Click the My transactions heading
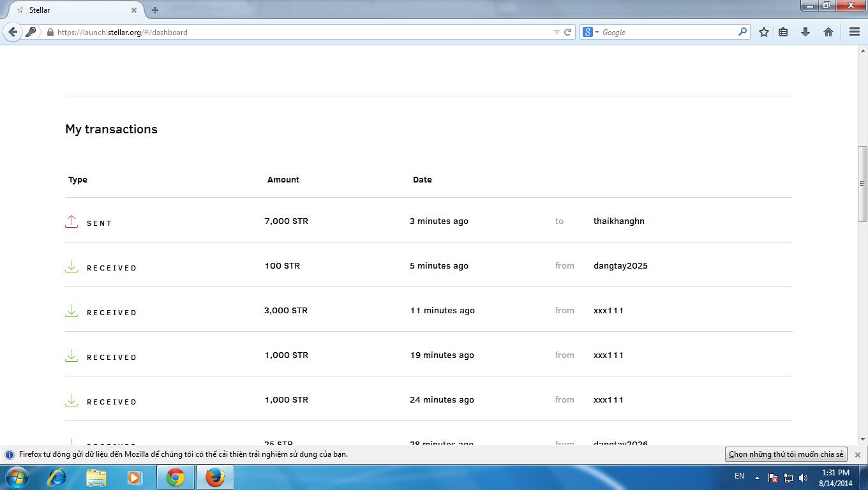The image size is (868, 490). [x=111, y=130]
